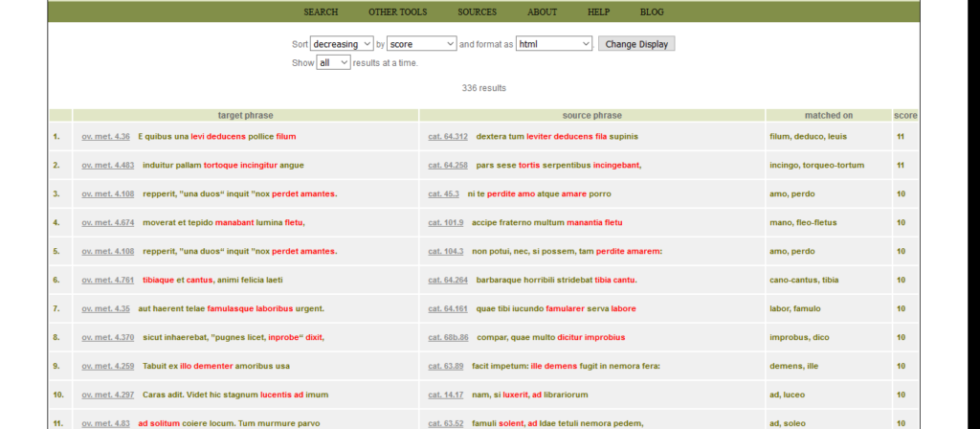Follow the ov. met. 4.483 link
Screen dimensions: 980x429
point(107,166)
